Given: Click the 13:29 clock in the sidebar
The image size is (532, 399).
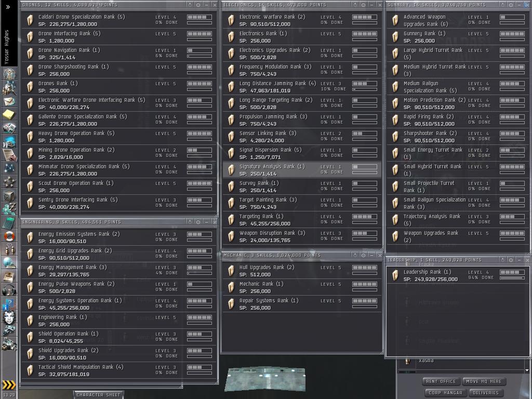Looking at the screenshot, I should 9,395.
